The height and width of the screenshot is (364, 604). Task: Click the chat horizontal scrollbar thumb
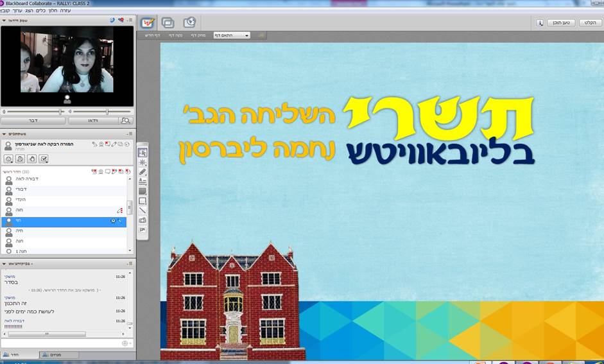click(x=47, y=334)
